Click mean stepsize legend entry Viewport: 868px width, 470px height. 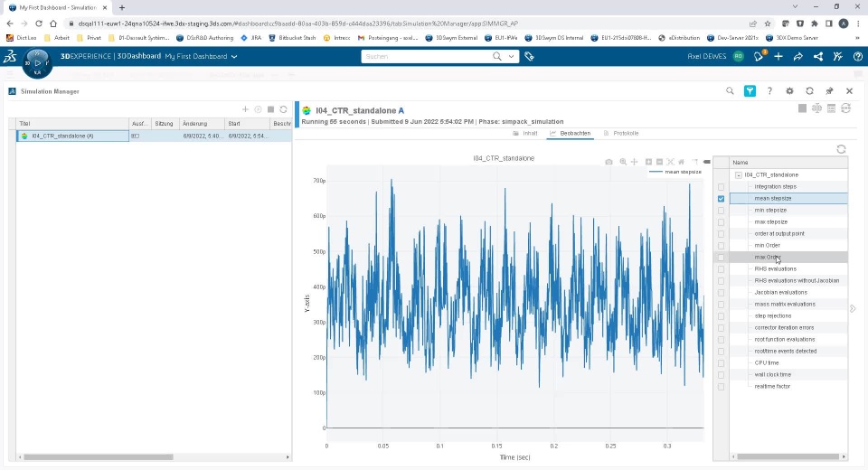tap(675, 172)
